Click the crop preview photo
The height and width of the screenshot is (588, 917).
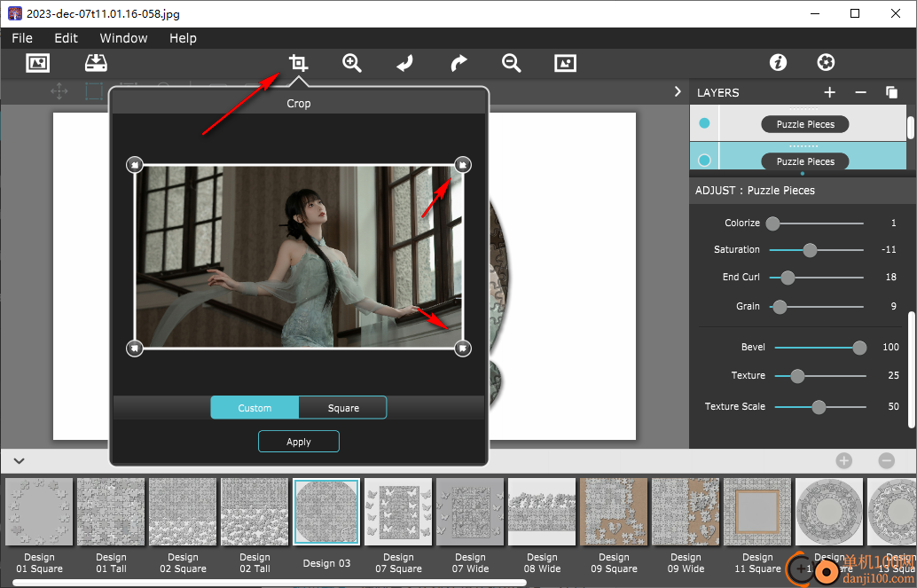[299, 256]
